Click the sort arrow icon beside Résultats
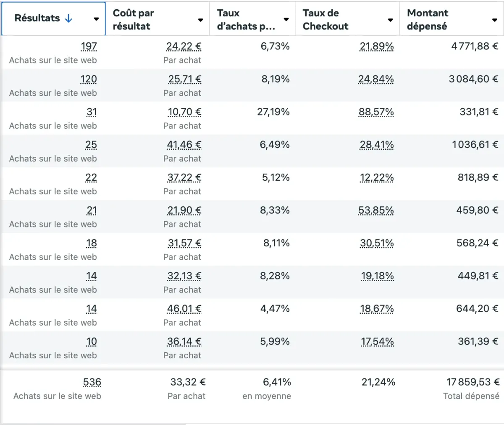Image resolution: width=504 pixels, height=425 pixels. tap(68, 18)
